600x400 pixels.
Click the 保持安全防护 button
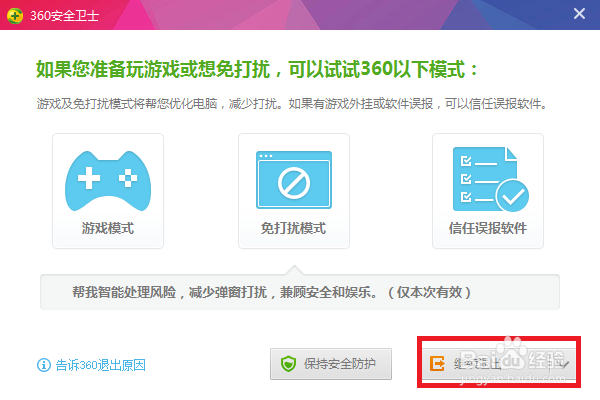pos(331,364)
